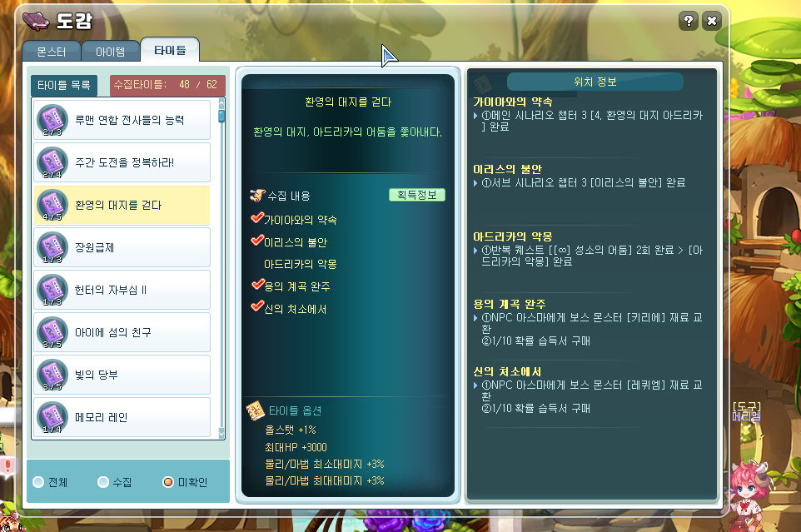Select the 미확인 radio button
Image resolution: width=801 pixels, height=532 pixels.
click(168, 482)
